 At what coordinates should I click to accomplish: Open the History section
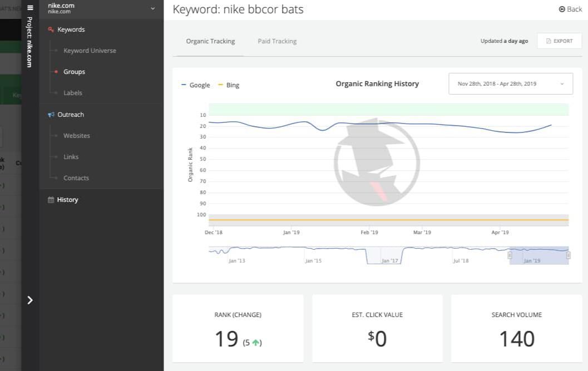point(67,200)
